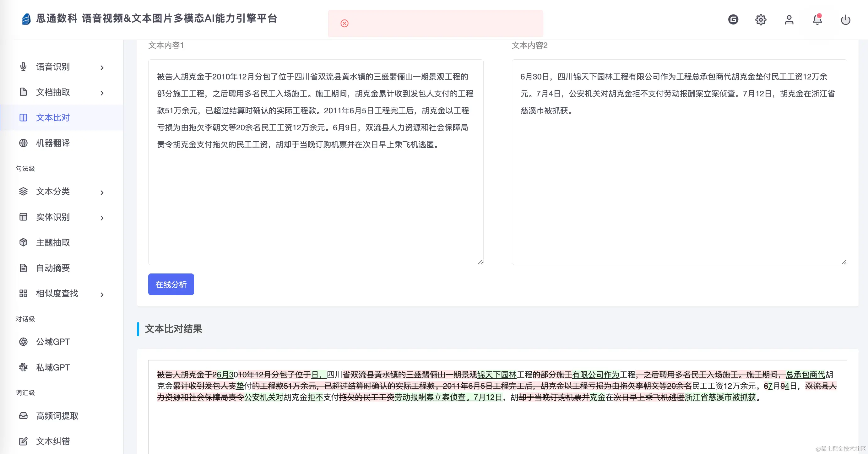868x454 pixels.
Task: Select the 主题抽取 cube icon
Action: point(23,243)
